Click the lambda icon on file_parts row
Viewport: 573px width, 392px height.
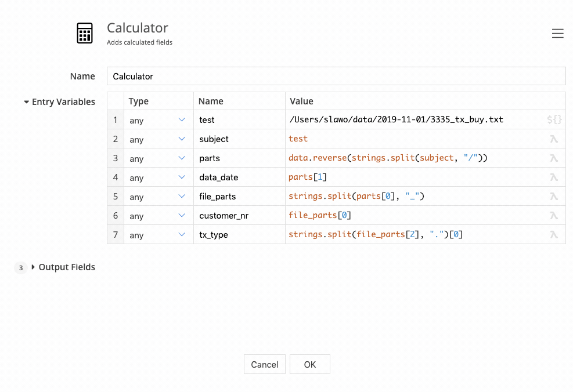pos(554,197)
